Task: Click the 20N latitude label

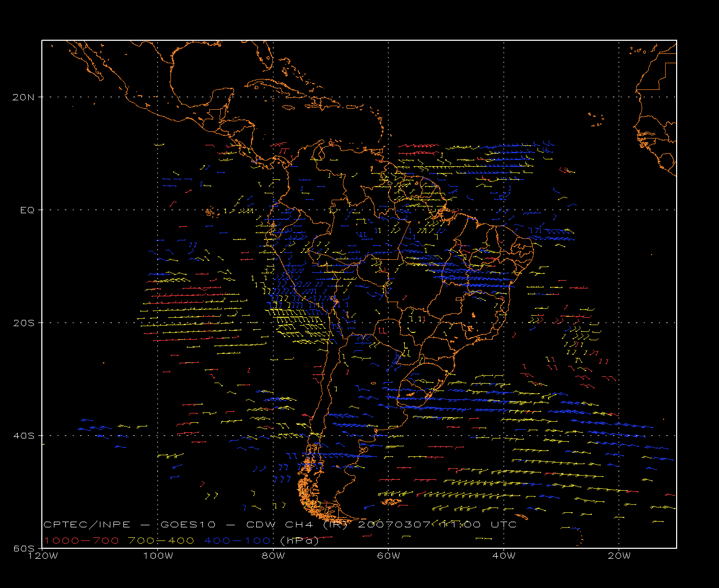Action: click(x=24, y=97)
